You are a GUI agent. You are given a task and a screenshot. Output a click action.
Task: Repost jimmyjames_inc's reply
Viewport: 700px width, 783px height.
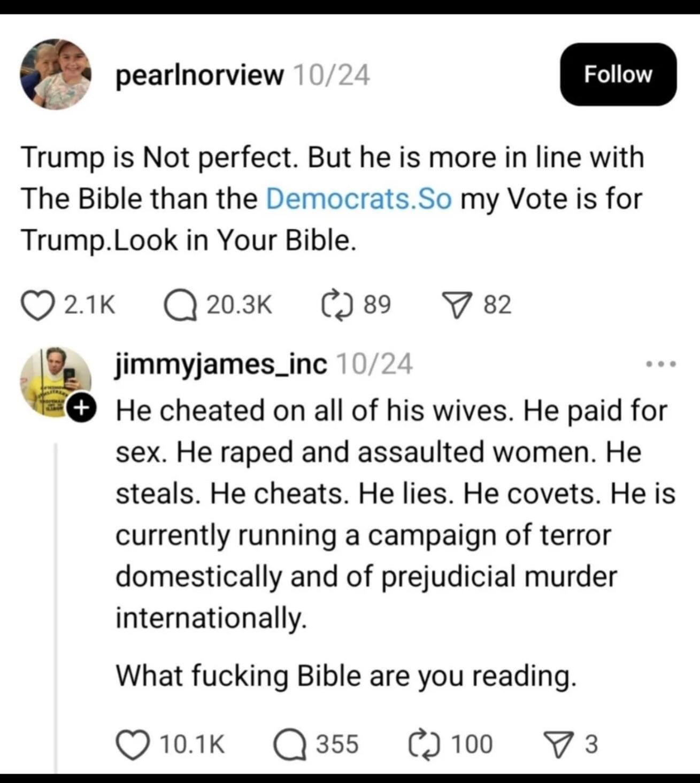pos(426,744)
